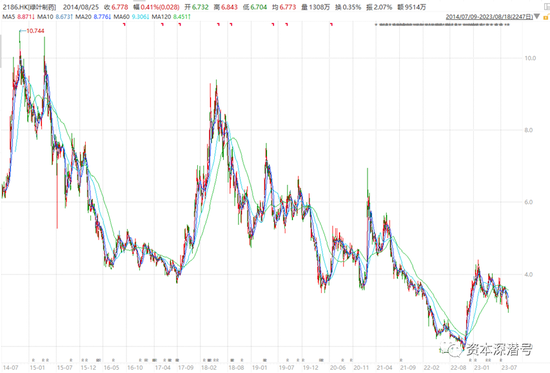Click the 6.0 price axis label
The image size is (550, 373).
click(528, 202)
